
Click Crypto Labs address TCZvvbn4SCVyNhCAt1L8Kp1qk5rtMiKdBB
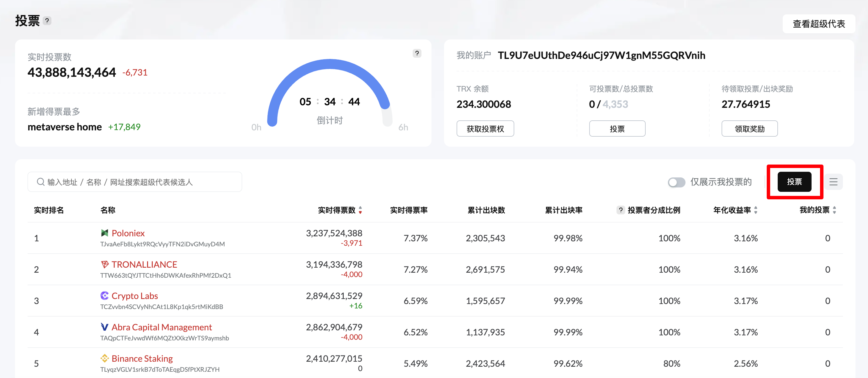(x=162, y=307)
